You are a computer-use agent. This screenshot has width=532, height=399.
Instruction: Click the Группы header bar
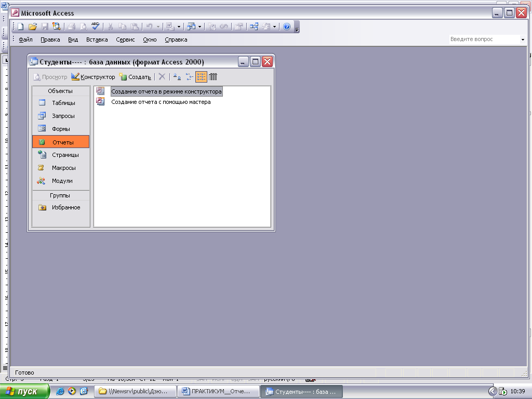point(61,195)
